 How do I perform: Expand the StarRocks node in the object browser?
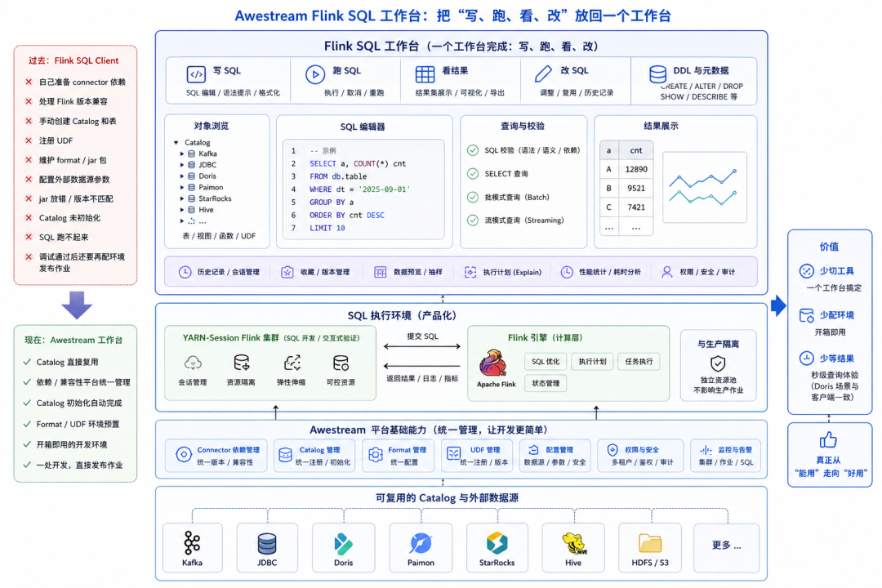pyautogui.click(x=181, y=198)
